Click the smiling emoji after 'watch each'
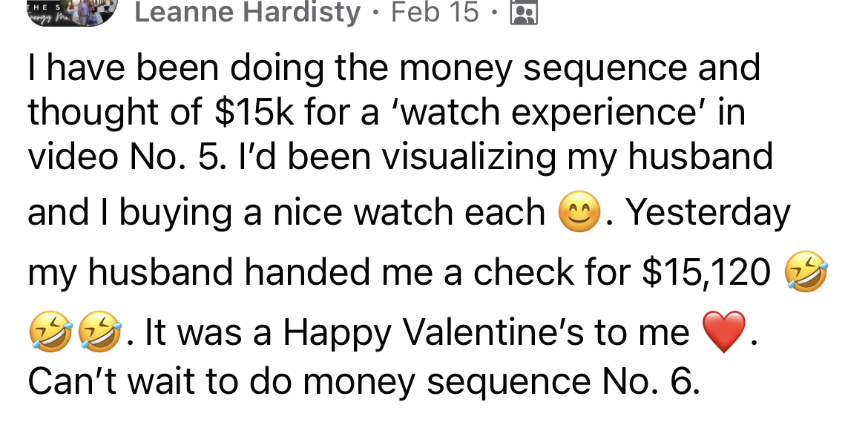The width and height of the screenshot is (868, 422). (x=579, y=214)
